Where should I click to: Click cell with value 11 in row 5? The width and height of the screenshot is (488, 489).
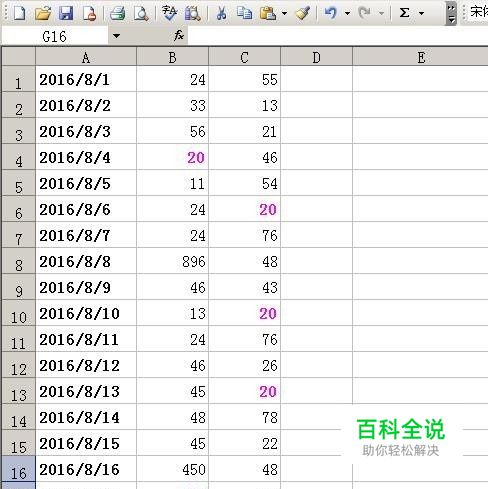172,183
